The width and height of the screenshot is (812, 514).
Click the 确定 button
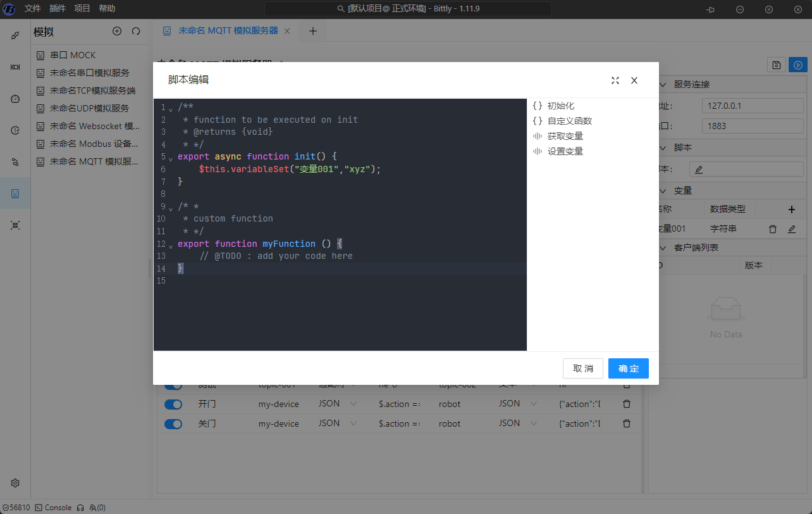click(628, 368)
